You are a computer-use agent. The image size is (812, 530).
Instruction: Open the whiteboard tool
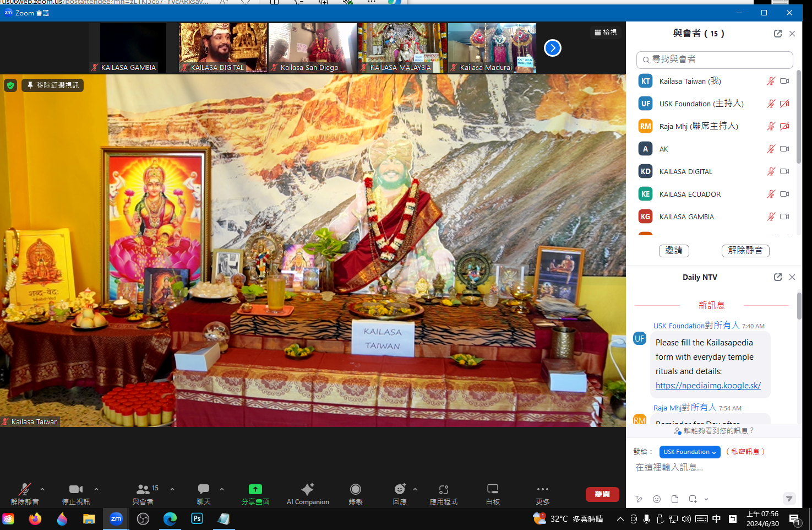point(492,489)
